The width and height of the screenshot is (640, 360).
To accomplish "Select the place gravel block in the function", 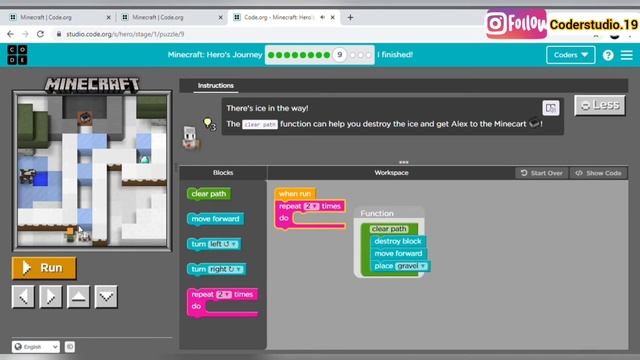I will point(400,266).
